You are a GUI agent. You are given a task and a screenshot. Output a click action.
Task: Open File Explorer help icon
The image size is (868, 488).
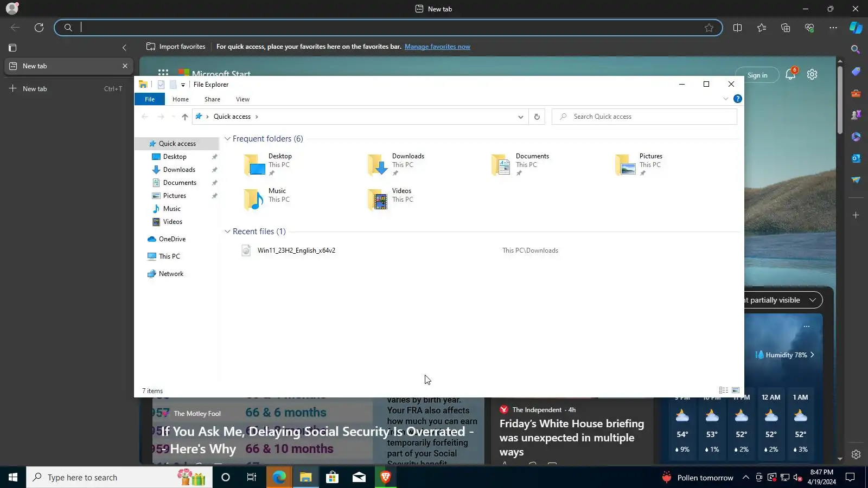[738, 99]
